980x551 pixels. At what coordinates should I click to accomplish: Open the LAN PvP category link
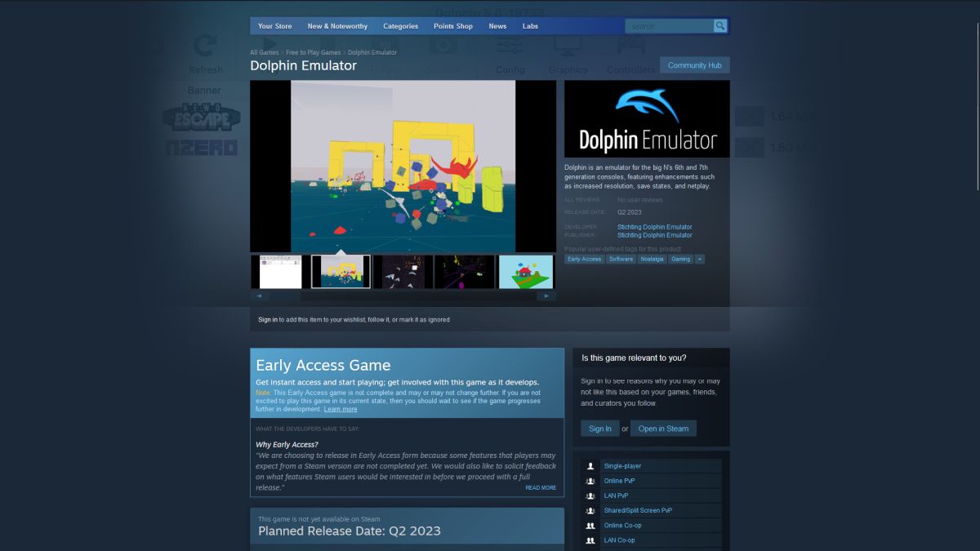616,495
